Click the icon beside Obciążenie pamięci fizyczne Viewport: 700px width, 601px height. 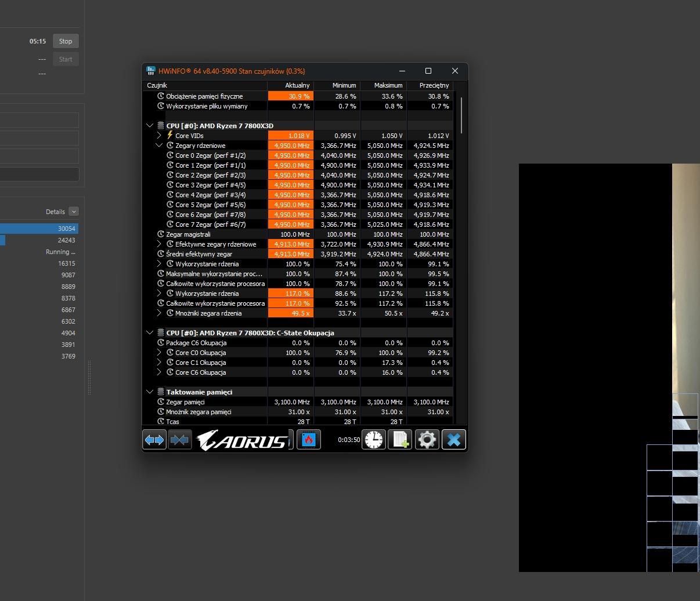tap(161, 96)
